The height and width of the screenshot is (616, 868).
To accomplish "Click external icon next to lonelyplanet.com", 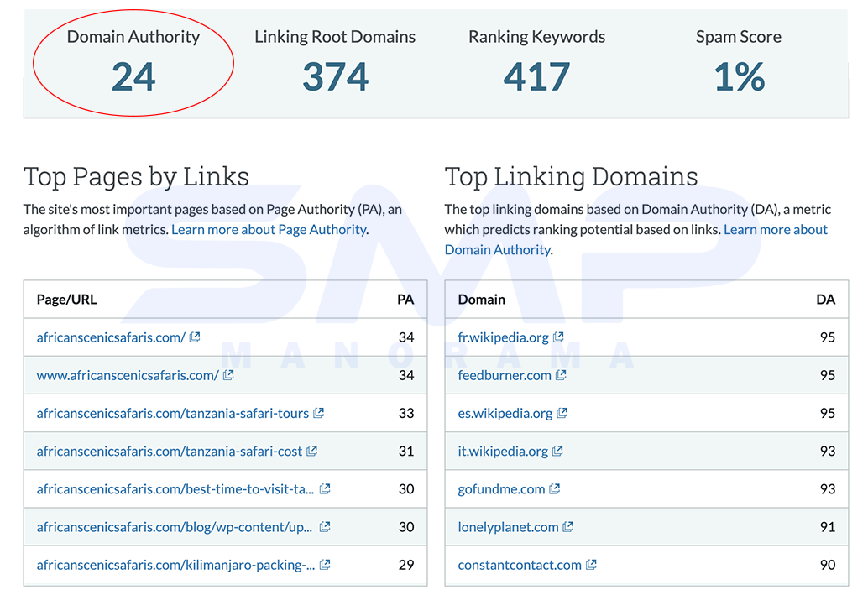I will click(568, 527).
